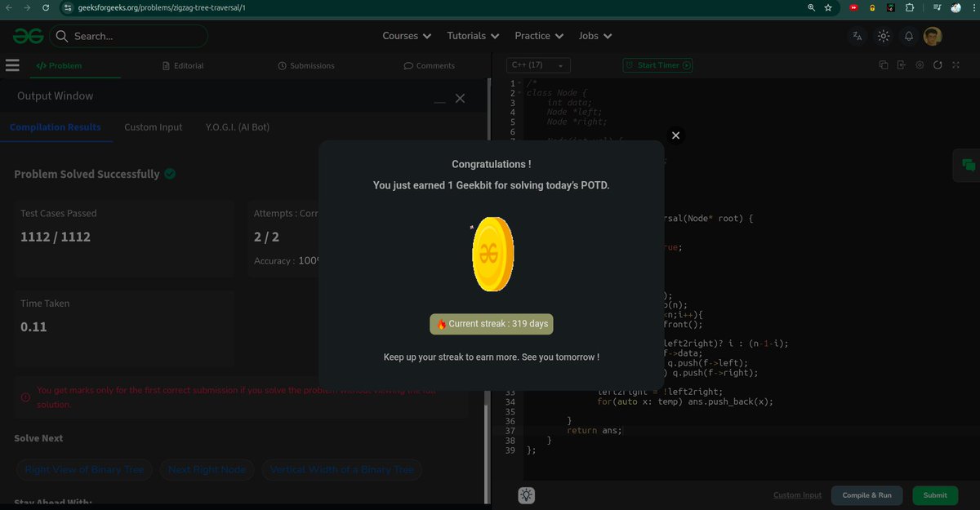
Task: Open the green chat widget on right edge
Action: click(x=969, y=166)
